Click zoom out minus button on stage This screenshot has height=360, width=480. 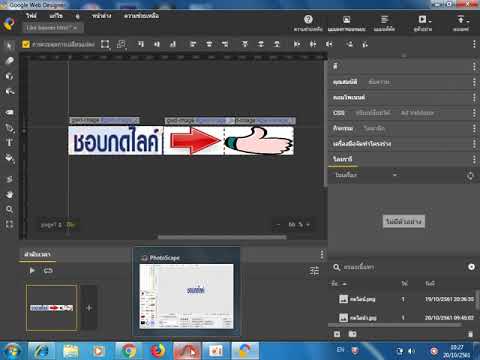(x=278, y=225)
